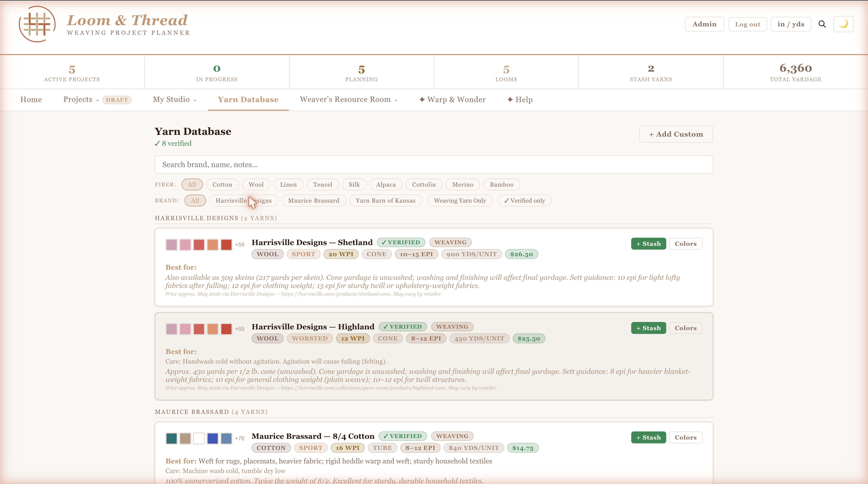Log out of the planner
The image size is (868, 484).
[747, 24]
